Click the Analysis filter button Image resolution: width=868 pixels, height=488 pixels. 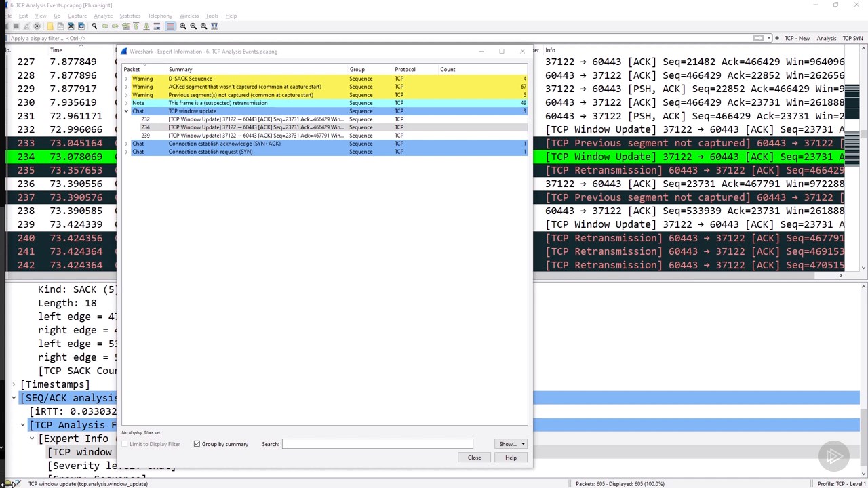point(826,38)
